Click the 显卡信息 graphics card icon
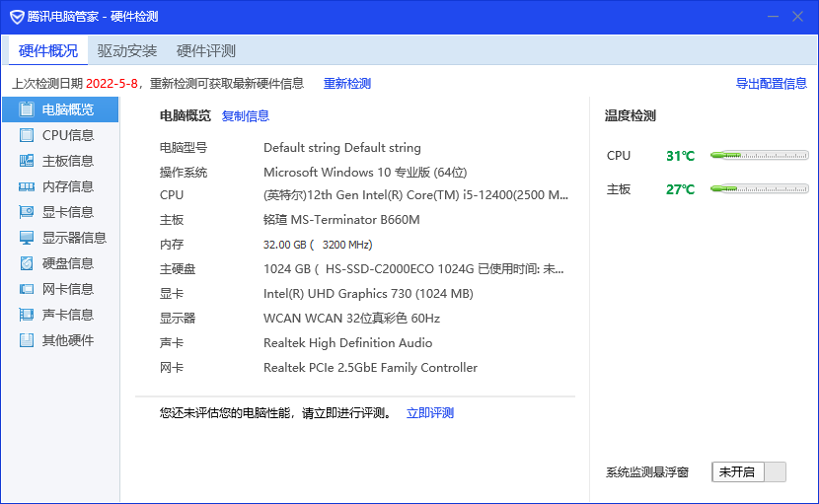This screenshot has height=504, width=819. click(26, 212)
